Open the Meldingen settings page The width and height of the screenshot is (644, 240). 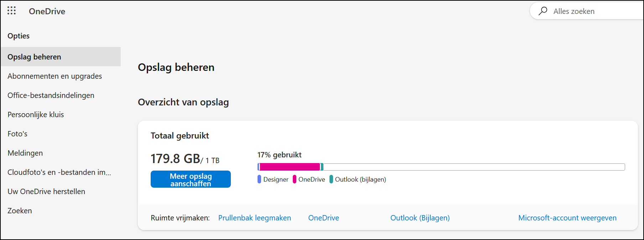pos(25,153)
